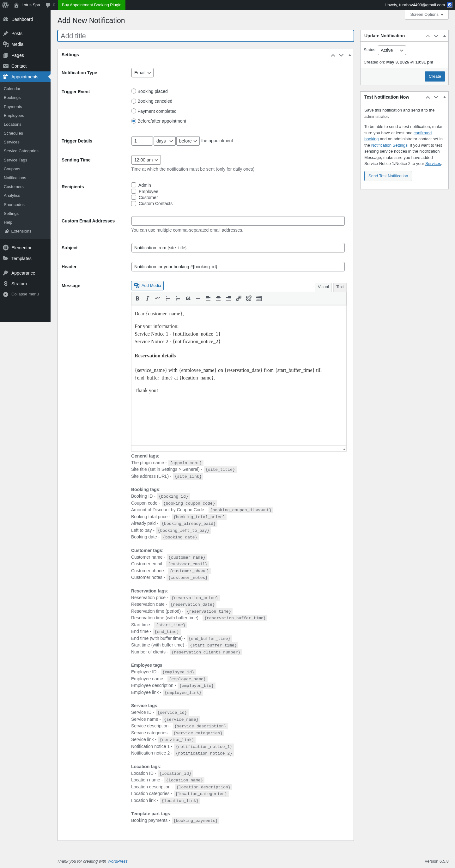
Task: Align text right in editor
Action: tap(228, 298)
